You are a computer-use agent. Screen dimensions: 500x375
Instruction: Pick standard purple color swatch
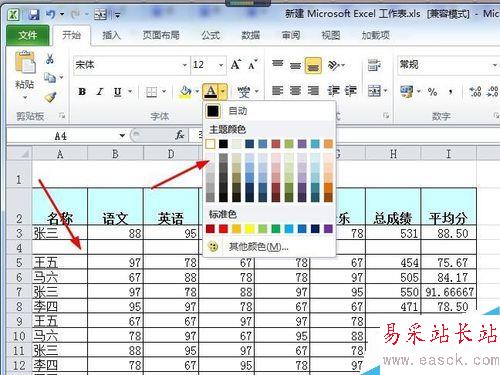(x=328, y=229)
